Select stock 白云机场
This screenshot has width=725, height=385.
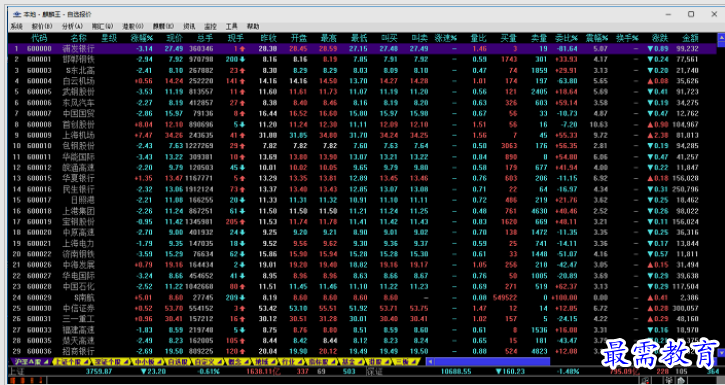[78, 81]
